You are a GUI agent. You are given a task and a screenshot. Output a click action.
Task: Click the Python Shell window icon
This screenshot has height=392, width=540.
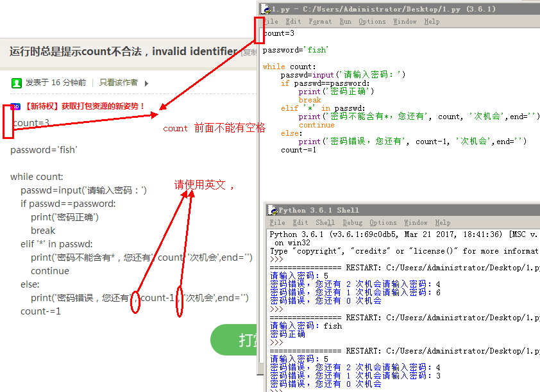point(272,210)
